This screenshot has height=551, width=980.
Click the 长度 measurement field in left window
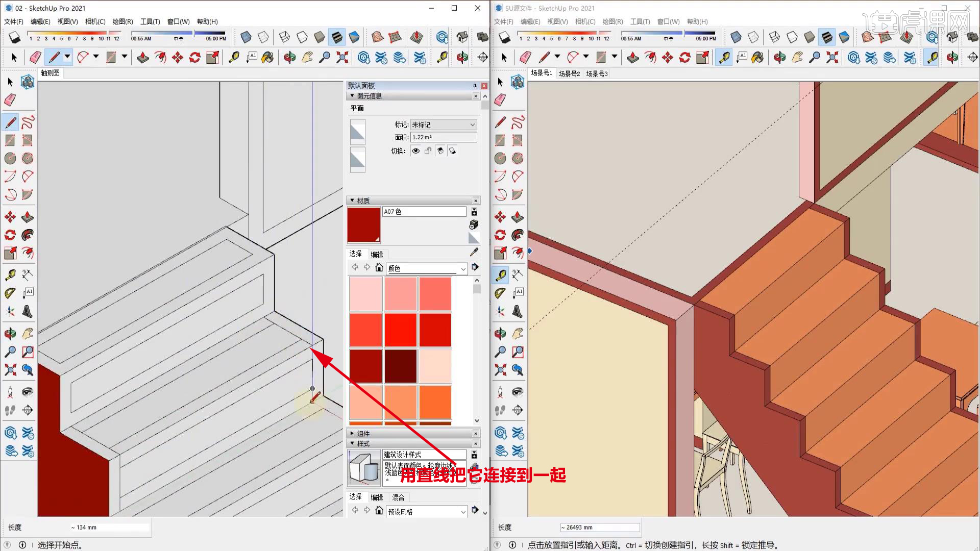pos(110,527)
